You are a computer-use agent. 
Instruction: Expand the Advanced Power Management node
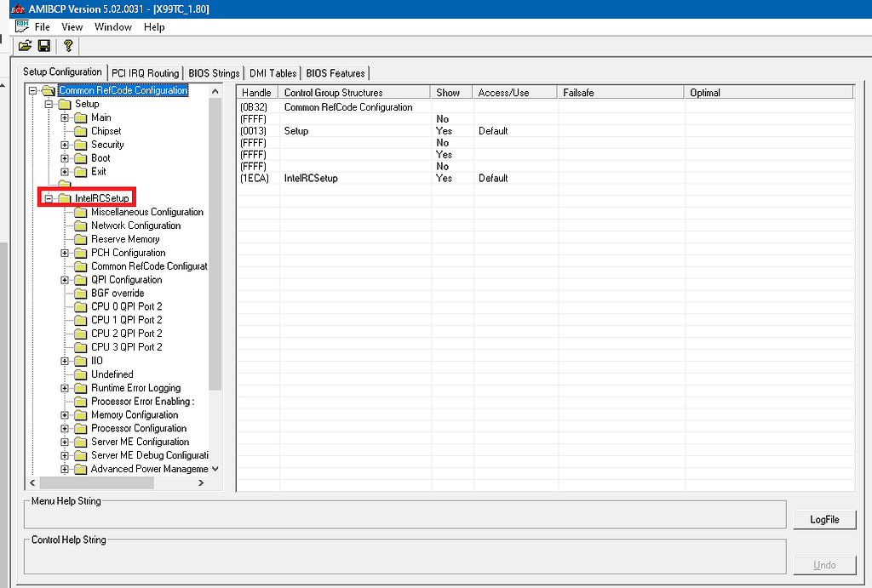click(64, 469)
